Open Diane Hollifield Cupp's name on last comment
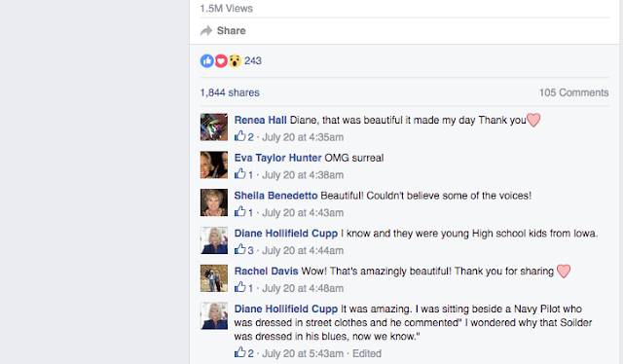 click(x=285, y=309)
